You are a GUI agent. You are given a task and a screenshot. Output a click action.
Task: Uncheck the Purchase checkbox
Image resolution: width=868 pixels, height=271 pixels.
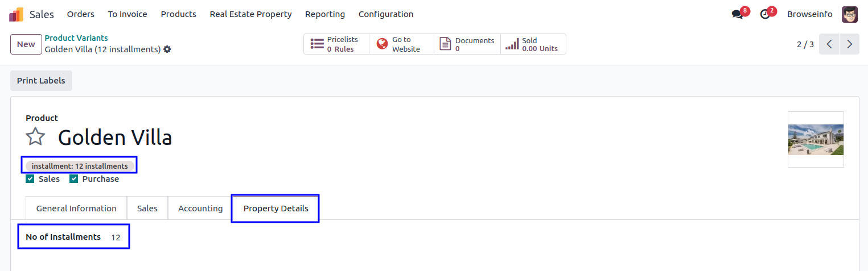coord(73,179)
